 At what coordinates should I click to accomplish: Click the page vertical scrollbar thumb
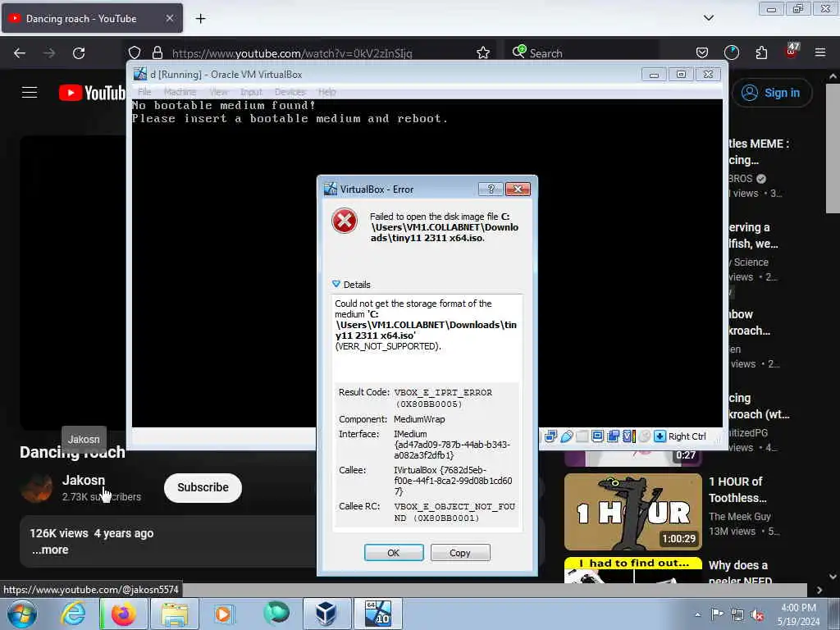[833, 148]
